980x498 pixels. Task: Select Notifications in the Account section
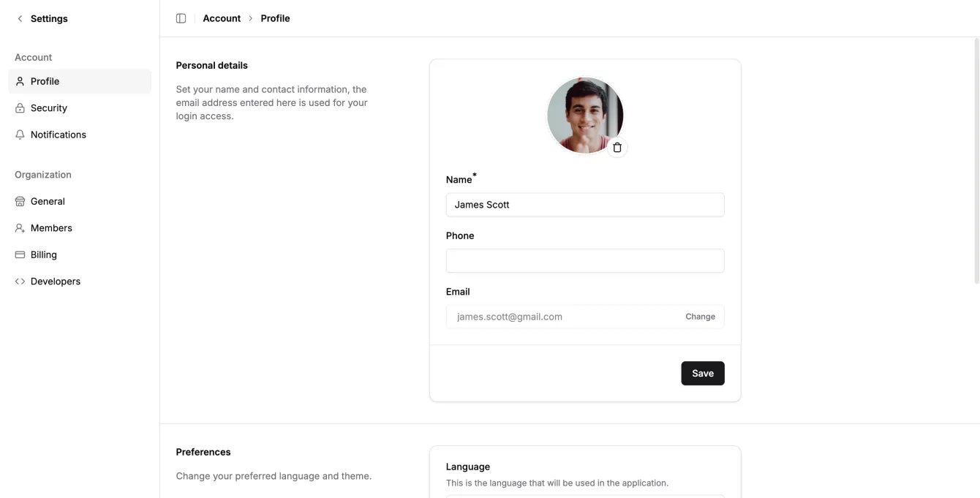pos(58,134)
